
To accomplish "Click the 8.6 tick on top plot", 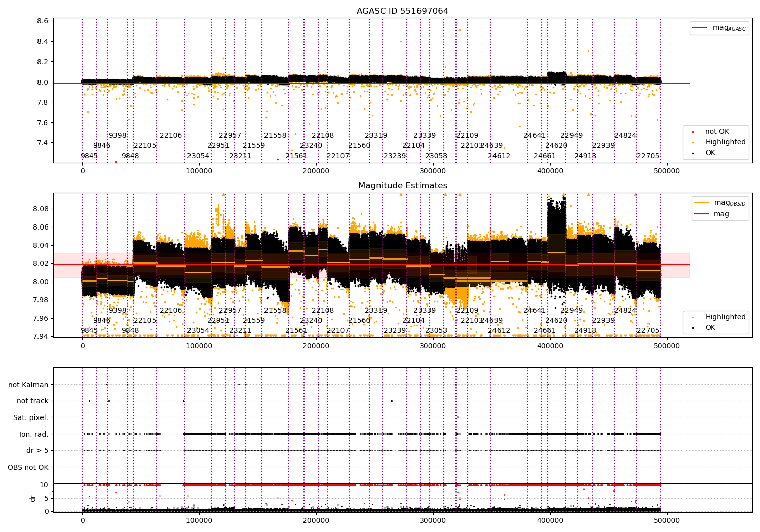I will click(43, 21).
